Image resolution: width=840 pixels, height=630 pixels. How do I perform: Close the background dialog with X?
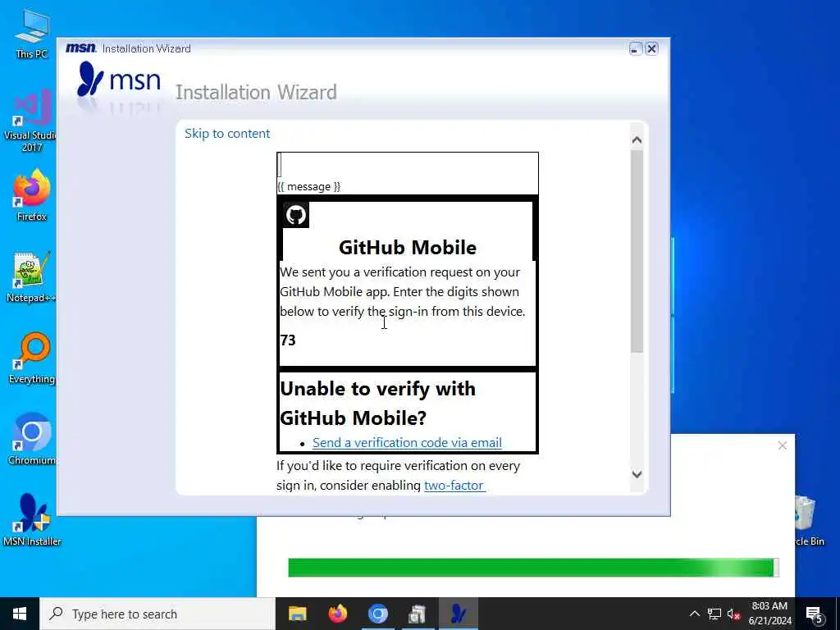pyautogui.click(x=782, y=445)
